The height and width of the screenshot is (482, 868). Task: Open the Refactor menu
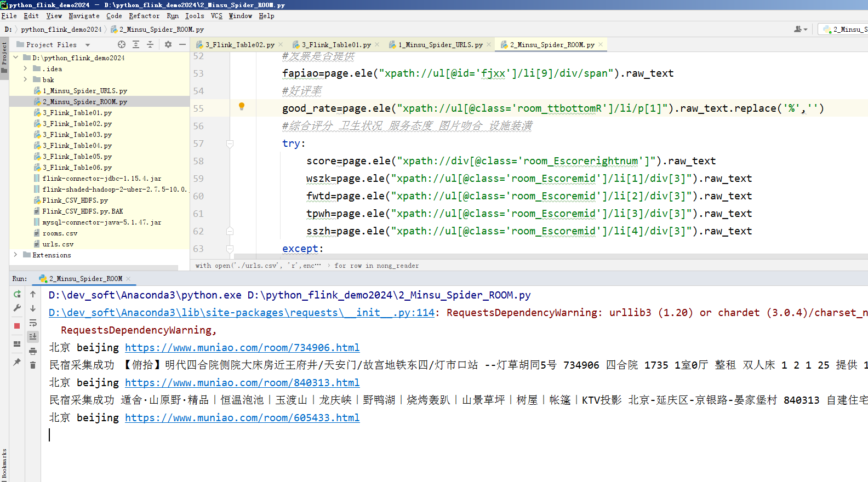point(144,16)
